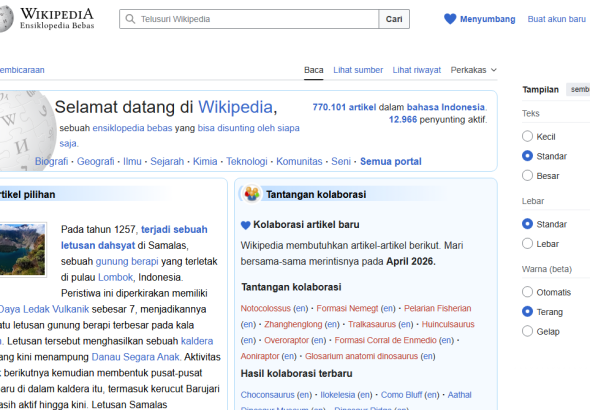Click Buat akun baru link
The width and height of the screenshot is (590, 410).
(x=557, y=19)
